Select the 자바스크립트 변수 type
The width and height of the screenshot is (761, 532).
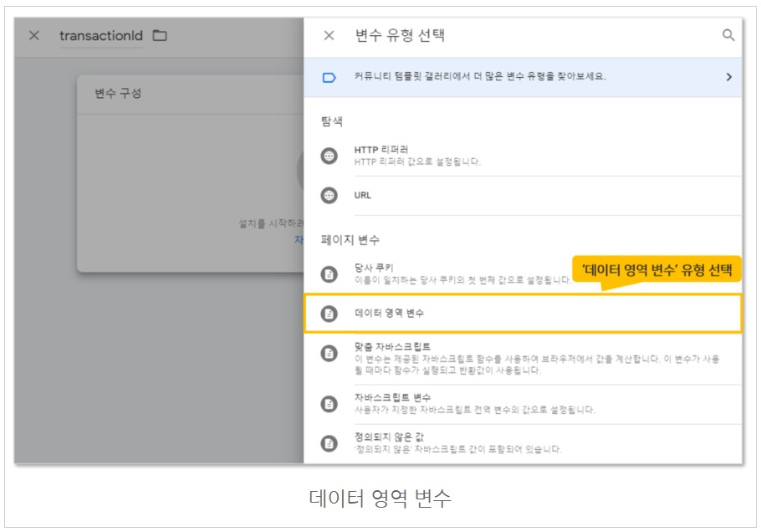(523, 404)
